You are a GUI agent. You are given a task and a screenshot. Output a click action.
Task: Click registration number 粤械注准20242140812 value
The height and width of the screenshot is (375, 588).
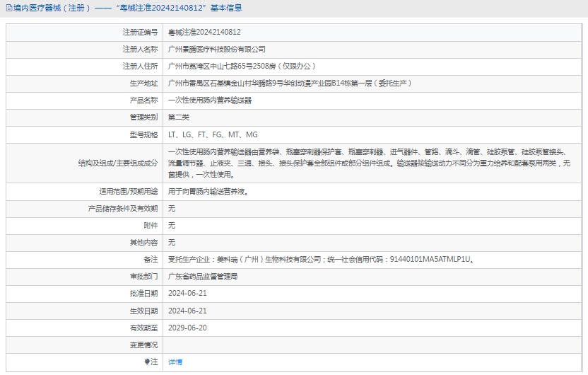tap(204, 32)
